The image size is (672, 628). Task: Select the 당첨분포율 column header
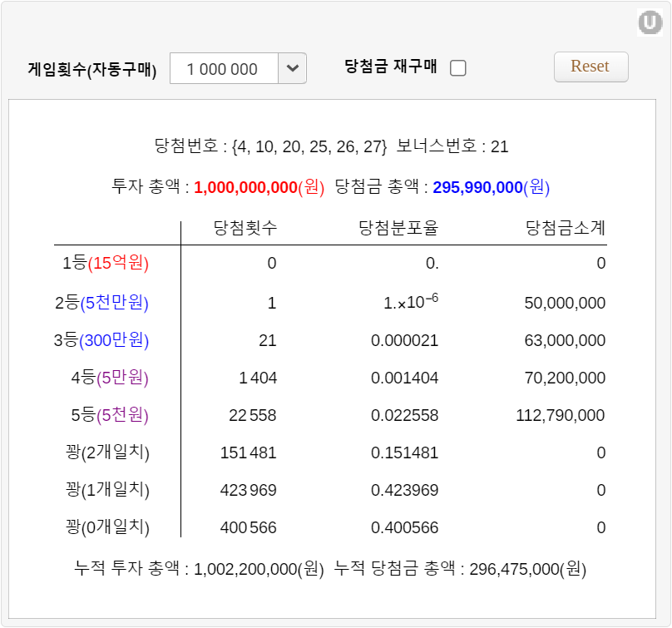pos(398,228)
